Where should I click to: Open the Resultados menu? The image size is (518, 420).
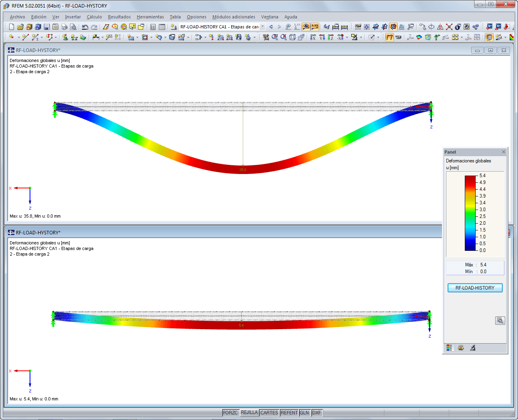[x=119, y=17]
